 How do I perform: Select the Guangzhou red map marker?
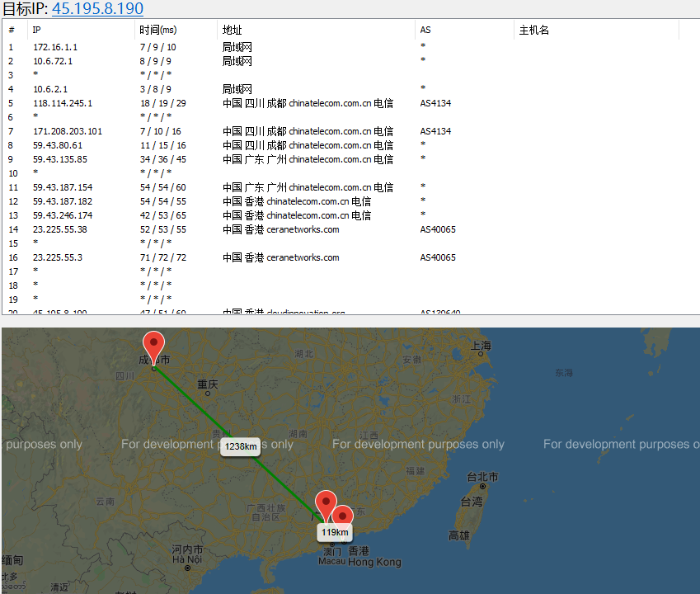326,506
